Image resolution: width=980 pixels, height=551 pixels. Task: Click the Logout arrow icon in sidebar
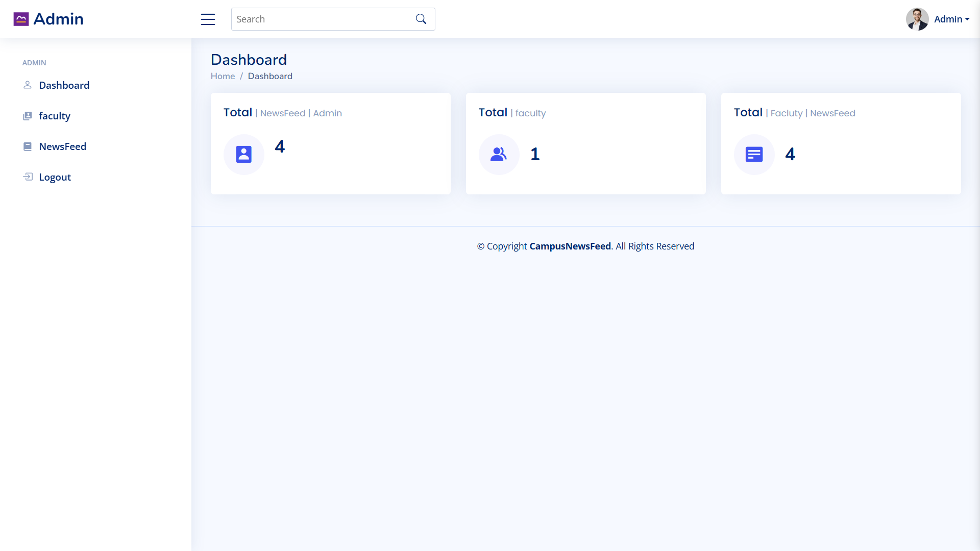[28, 177]
